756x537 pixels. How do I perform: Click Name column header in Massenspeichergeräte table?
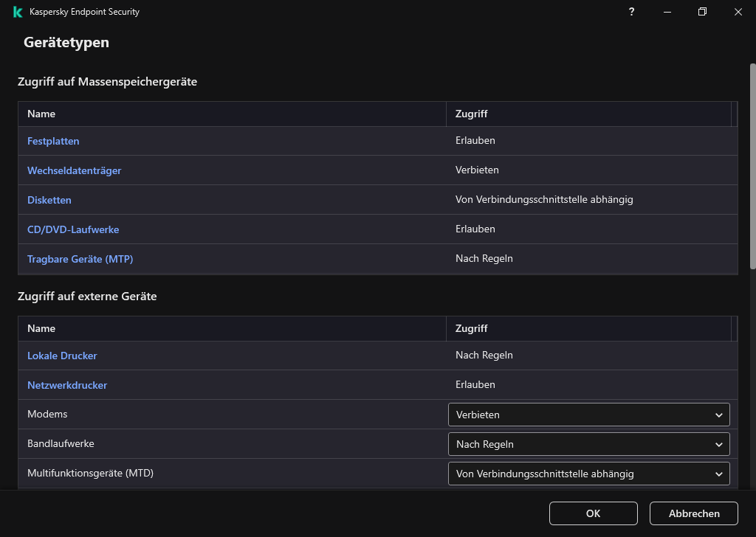pos(41,114)
